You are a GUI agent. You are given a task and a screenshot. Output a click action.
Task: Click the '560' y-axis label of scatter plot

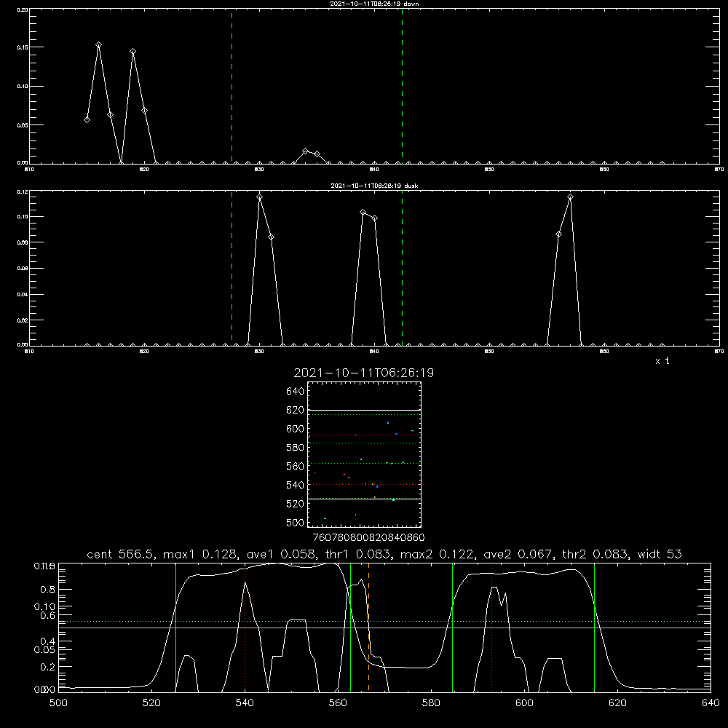(296, 466)
